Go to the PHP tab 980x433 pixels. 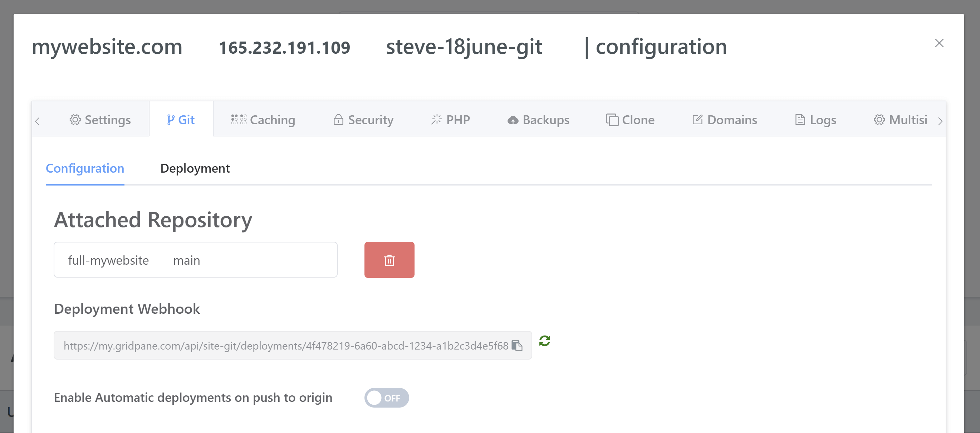[450, 120]
